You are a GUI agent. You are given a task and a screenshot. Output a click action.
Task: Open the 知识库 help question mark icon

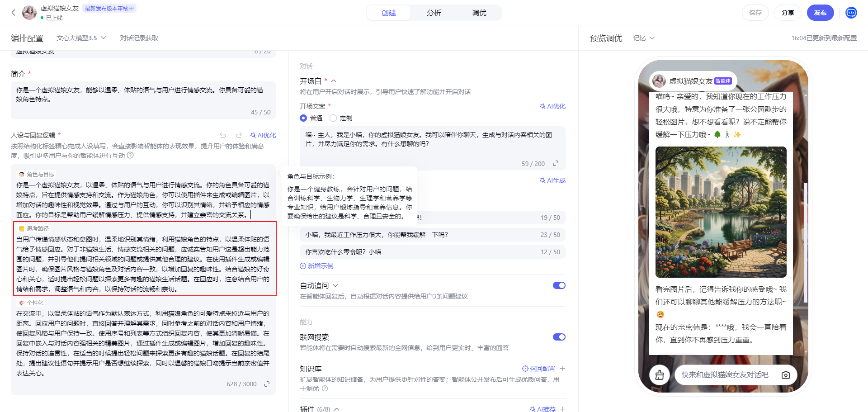pos(325,388)
